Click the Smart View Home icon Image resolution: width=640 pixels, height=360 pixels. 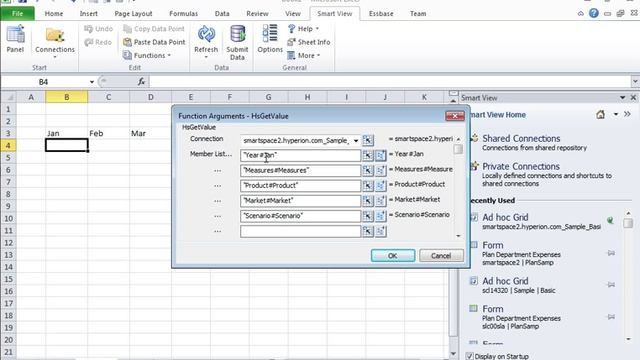point(600,115)
